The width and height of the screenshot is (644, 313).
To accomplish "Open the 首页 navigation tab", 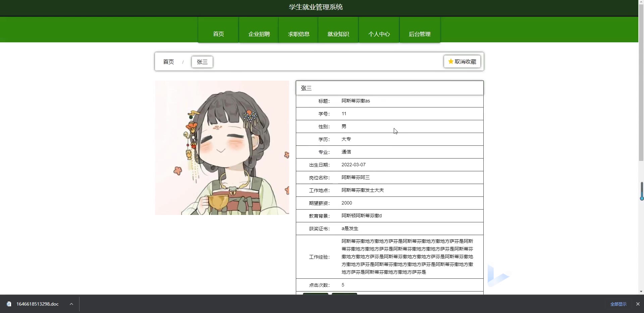I will pyautogui.click(x=218, y=30).
